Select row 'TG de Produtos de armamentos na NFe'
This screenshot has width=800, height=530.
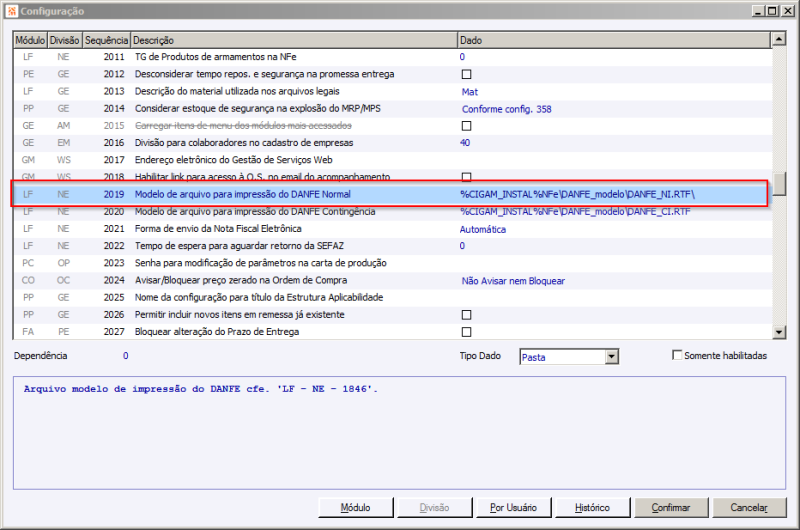(x=392, y=57)
